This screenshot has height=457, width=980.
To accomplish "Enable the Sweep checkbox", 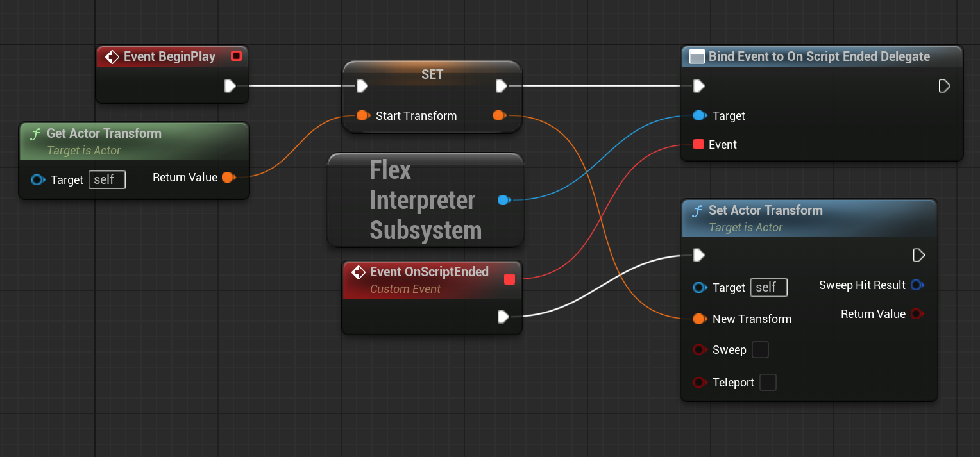I will click(x=760, y=350).
